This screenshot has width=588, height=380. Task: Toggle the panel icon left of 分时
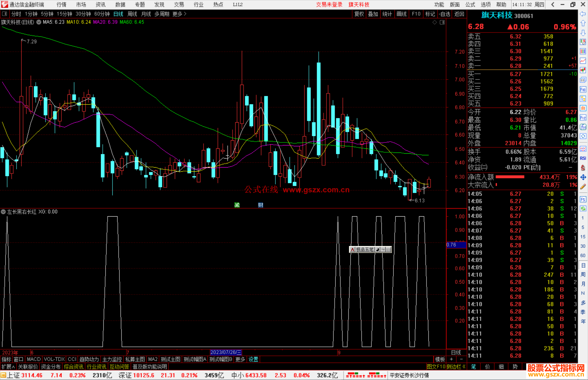click(5, 14)
